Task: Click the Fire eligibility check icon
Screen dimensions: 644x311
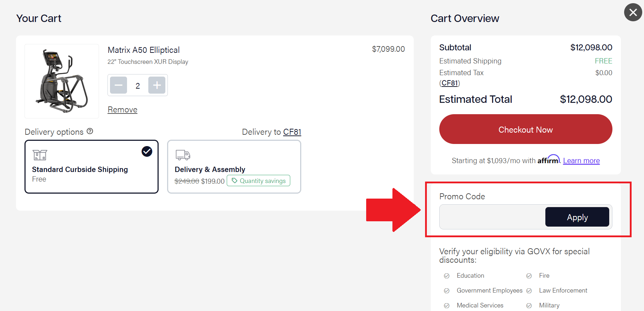Action: coord(529,276)
